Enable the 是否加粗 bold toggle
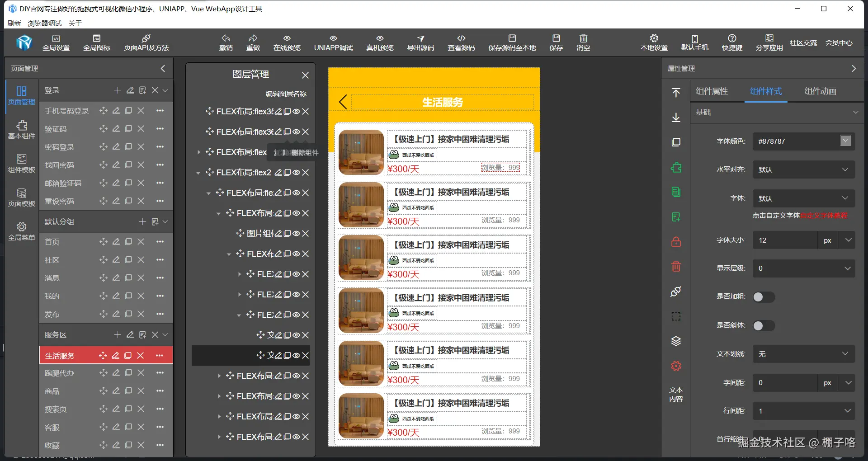Screen dimensions: 868x461 pyautogui.click(x=764, y=297)
